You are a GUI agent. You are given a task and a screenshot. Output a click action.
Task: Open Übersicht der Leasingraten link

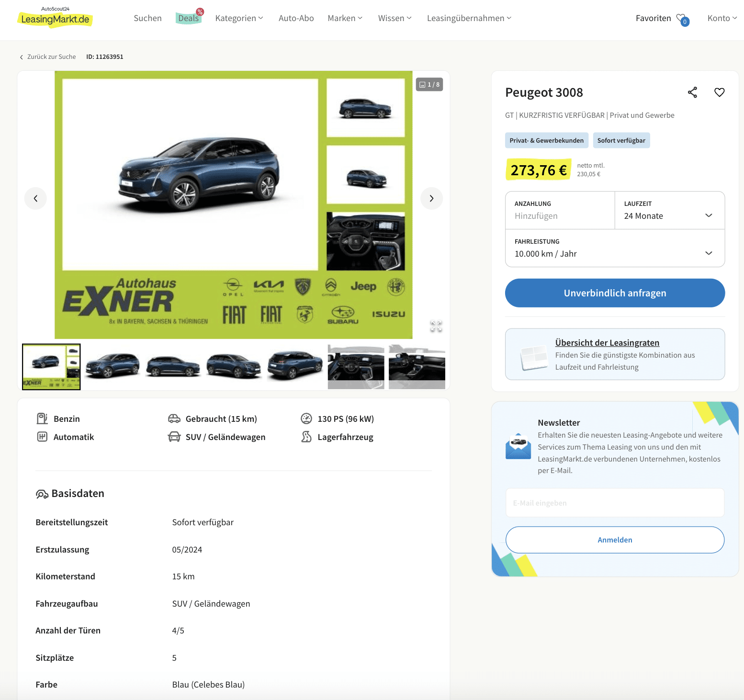[x=607, y=343]
